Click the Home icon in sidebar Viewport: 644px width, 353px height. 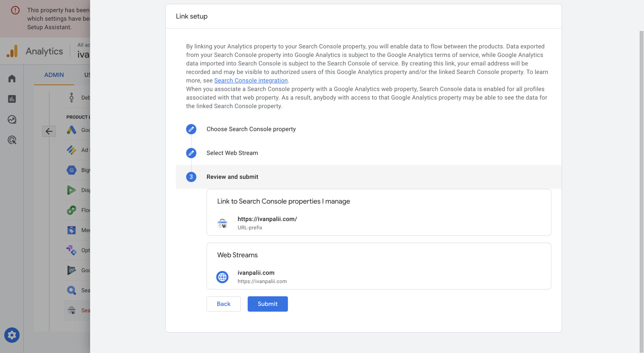click(x=12, y=78)
